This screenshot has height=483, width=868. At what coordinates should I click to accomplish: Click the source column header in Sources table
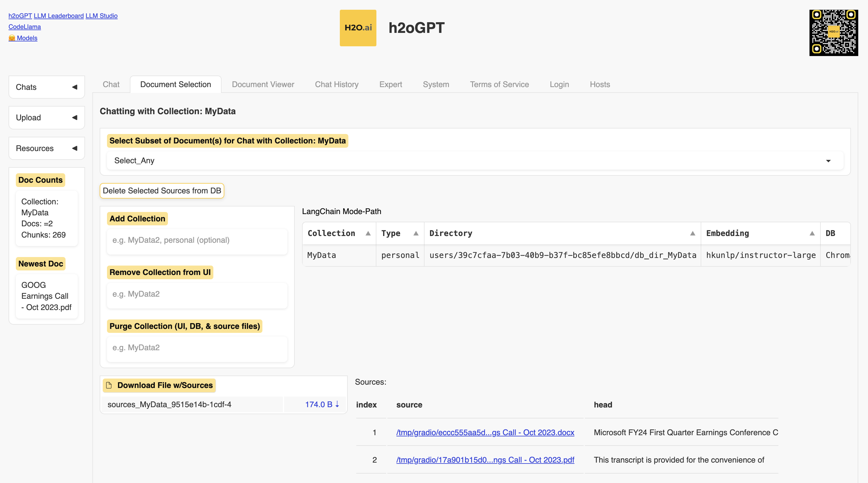[x=409, y=404]
